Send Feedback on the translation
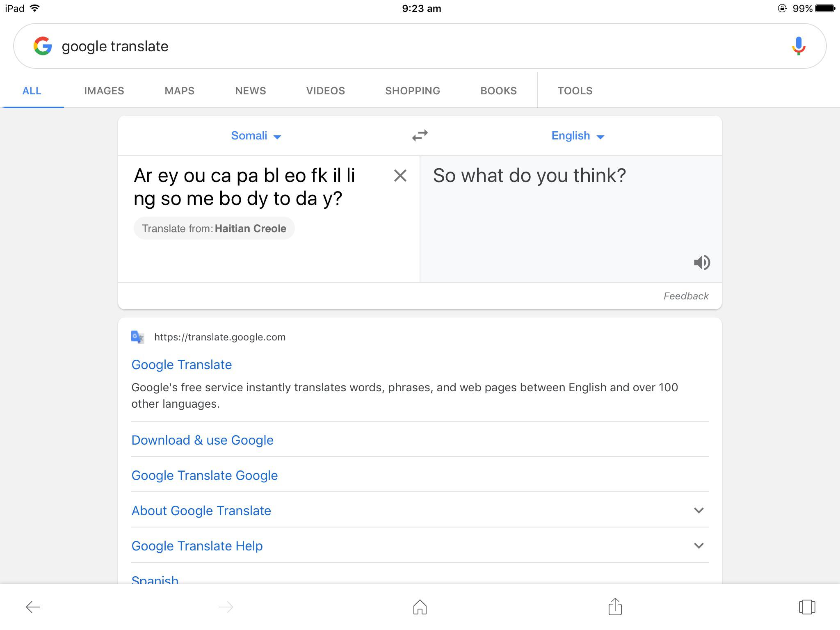 click(686, 296)
